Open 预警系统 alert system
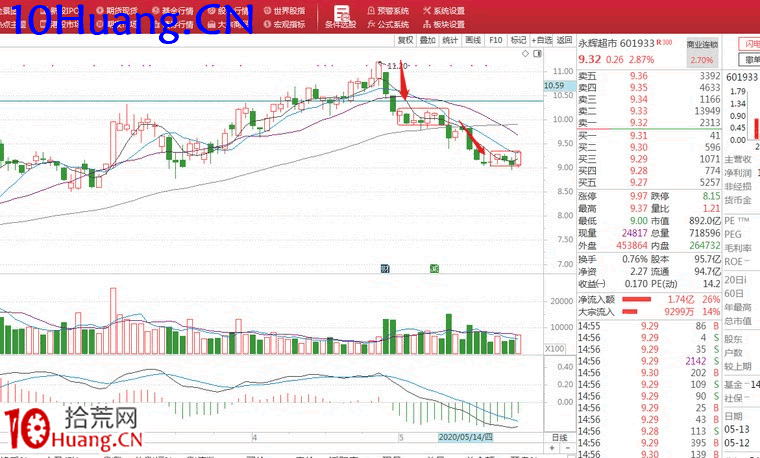The width and height of the screenshot is (760, 458). pyautogui.click(x=388, y=11)
